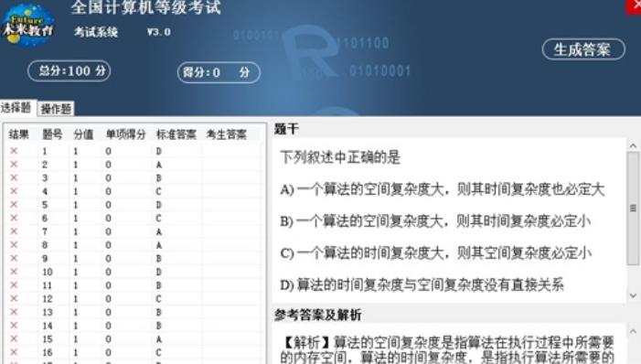Sort by the 题号 column header
The image size is (641, 364).
tap(52, 134)
